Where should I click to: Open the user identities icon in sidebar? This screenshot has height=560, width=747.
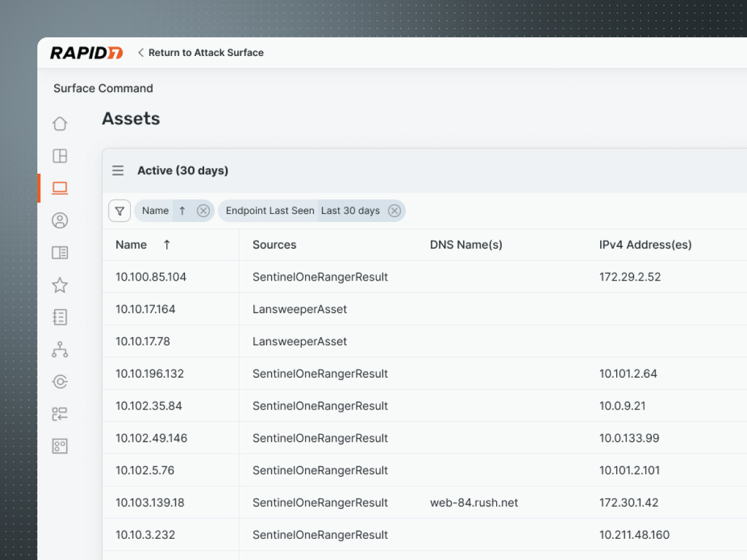coord(60,220)
